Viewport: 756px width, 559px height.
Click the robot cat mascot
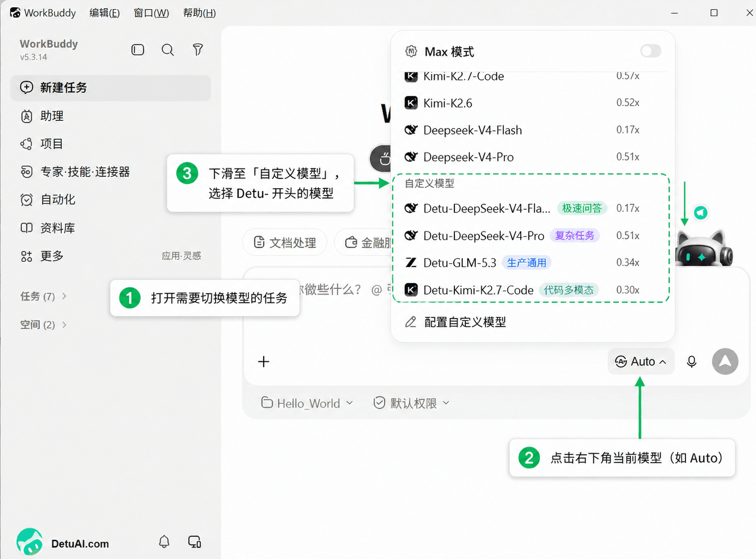[704, 249]
